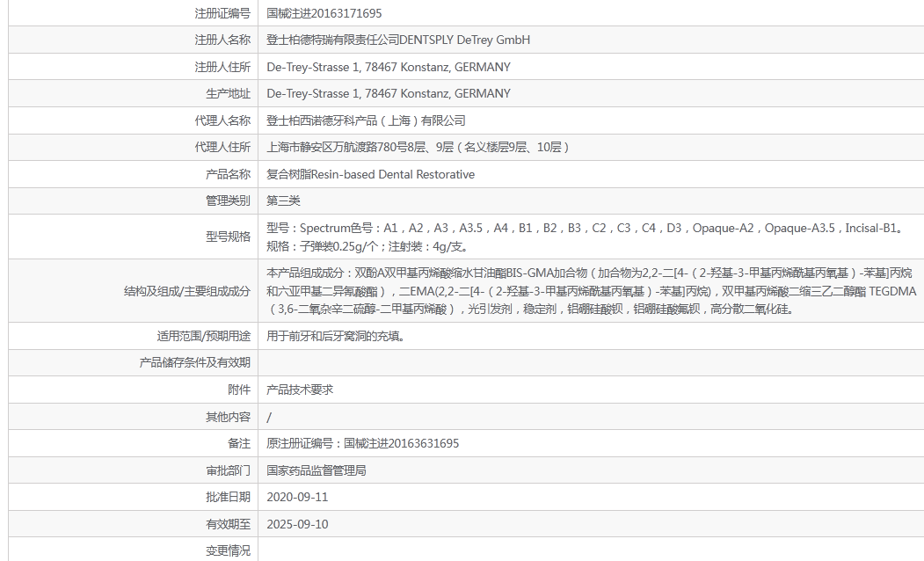
Task: Click agent address 上海市静安区万航渡路780号
Action: [337, 147]
